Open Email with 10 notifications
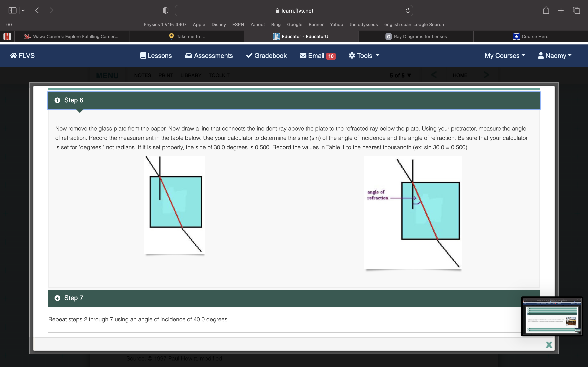This screenshot has width=588, height=367. coord(317,56)
